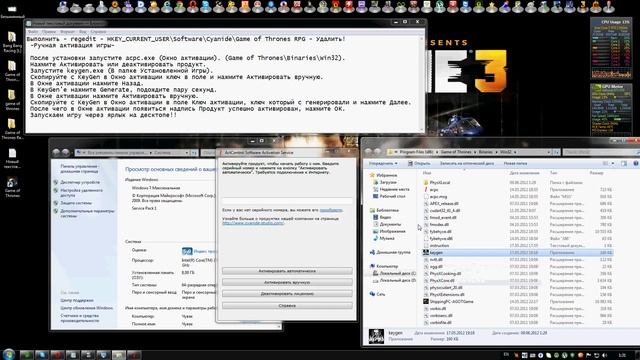Open Notepad Правка menu
Image resolution: width=640 pixels, height=360 pixels.
[x=49, y=31]
